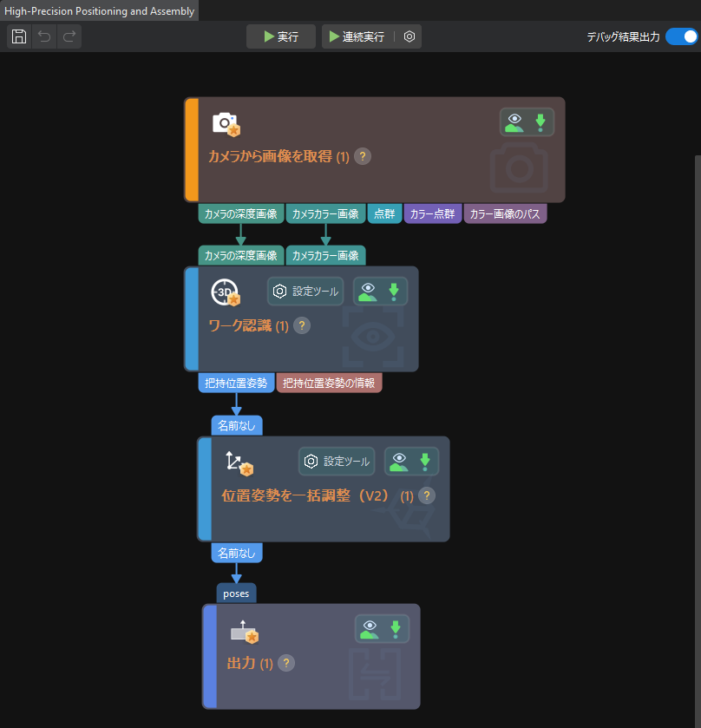Click the undo arrow icon

point(44,36)
